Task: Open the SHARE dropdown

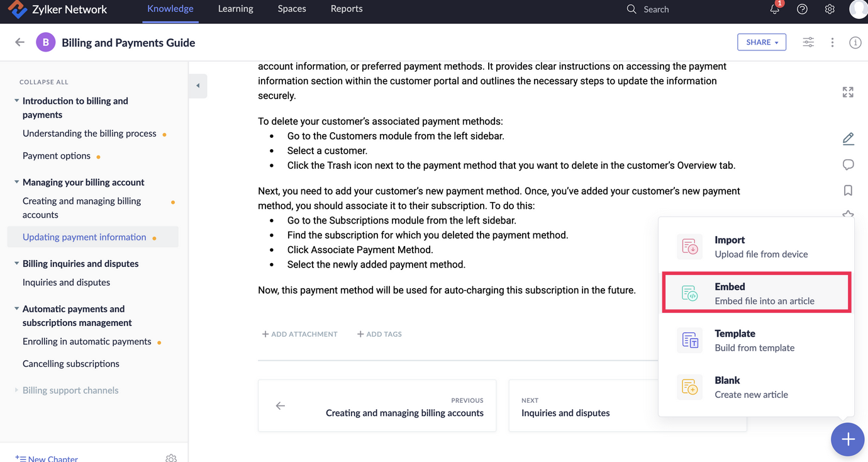Action: (x=762, y=42)
